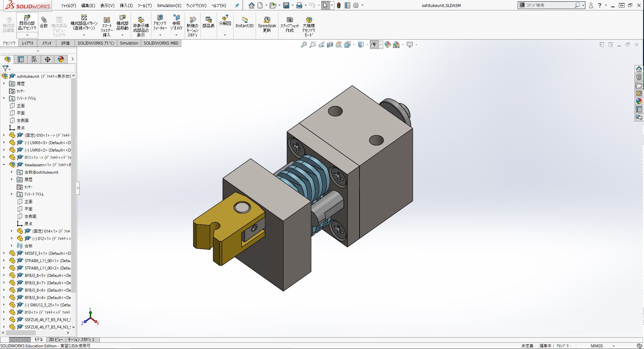Open Assembly Features tool
Image resolution: width=644 pixels, height=349 pixels.
(x=160, y=22)
